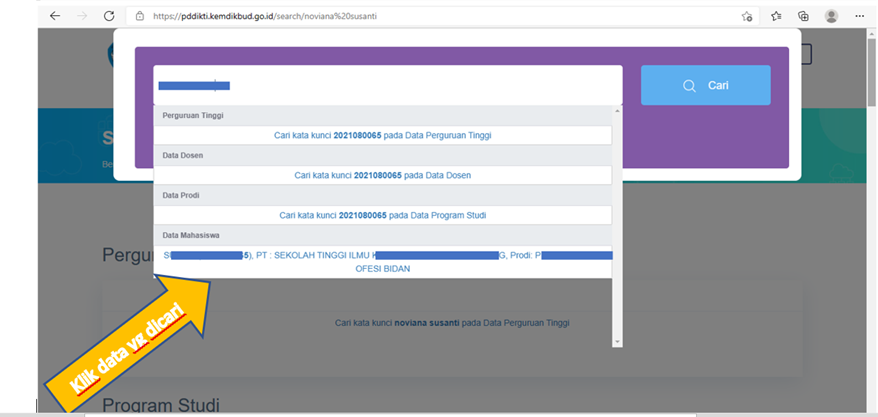The height and width of the screenshot is (417, 878).
Task: Select the Data Mahasiswa SEKOLAH TINGGI ILMU result
Action: pos(382,262)
